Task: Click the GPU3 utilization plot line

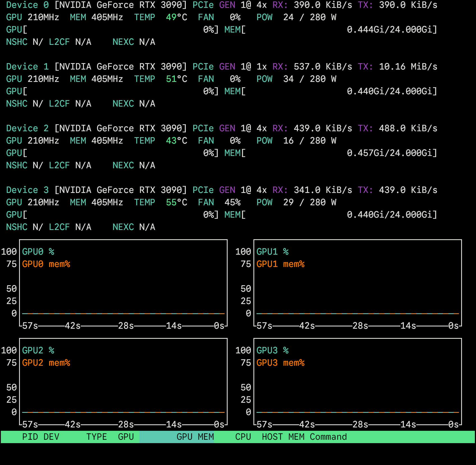Action: click(x=358, y=412)
